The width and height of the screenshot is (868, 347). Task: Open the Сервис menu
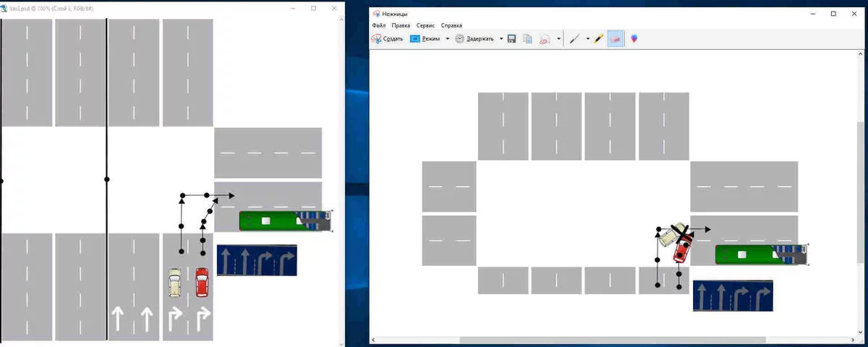click(x=425, y=25)
